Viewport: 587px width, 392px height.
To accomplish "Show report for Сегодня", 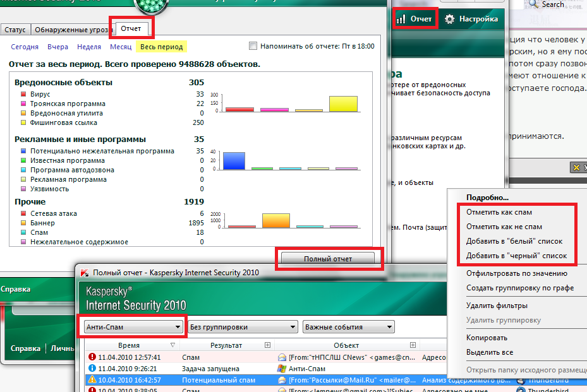I will (x=25, y=47).
